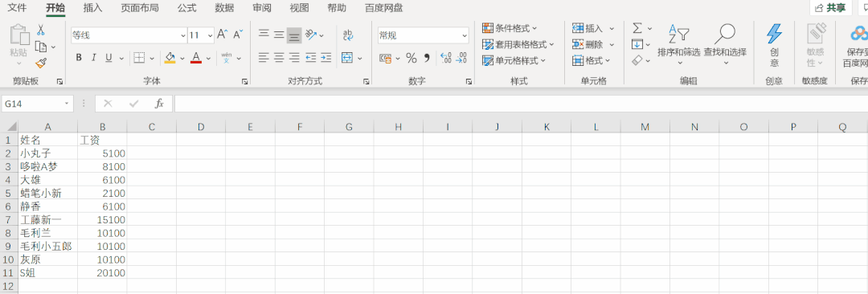Apply the red font color
The image size is (868, 294).
click(x=195, y=58)
